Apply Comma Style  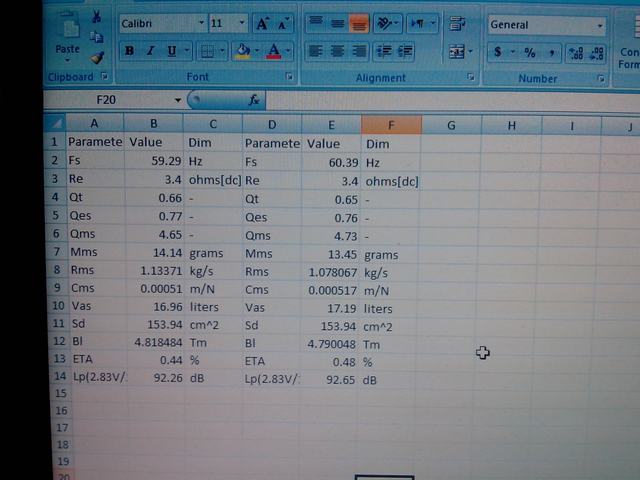pyautogui.click(x=552, y=53)
